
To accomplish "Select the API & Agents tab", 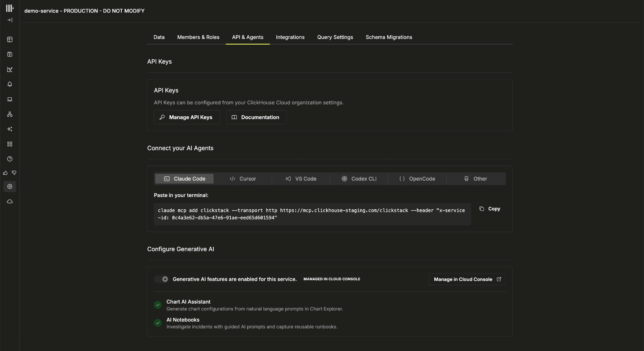I will [x=248, y=37].
